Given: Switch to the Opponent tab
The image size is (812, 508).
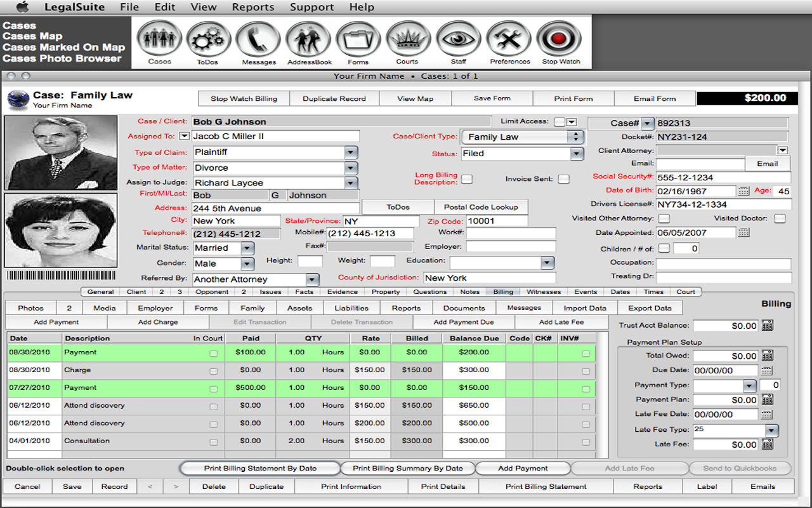Looking at the screenshot, I should (x=212, y=292).
